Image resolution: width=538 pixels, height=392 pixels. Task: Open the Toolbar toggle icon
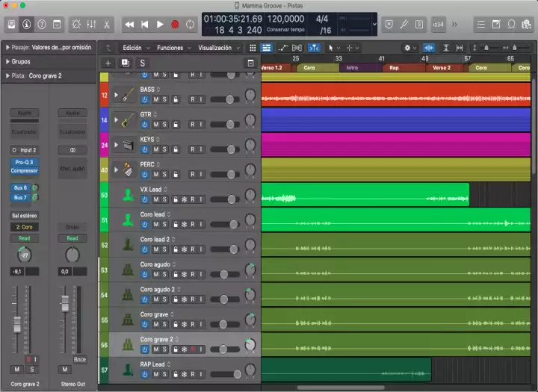pyautogui.click(x=57, y=25)
